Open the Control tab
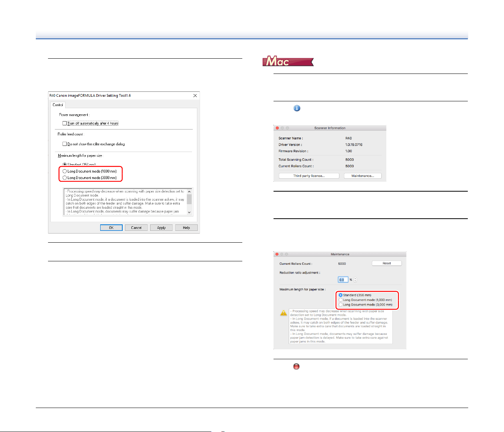 pos(58,105)
